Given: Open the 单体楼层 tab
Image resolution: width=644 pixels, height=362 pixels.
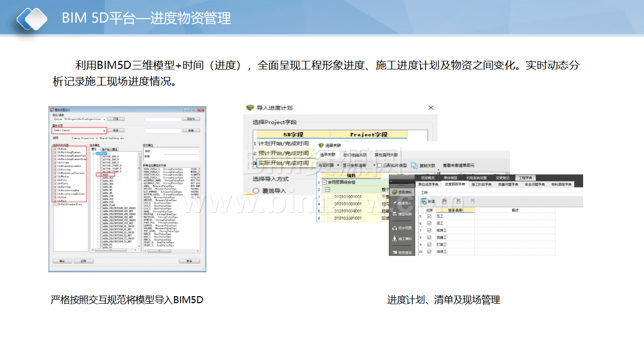Looking at the screenshot, I should click(x=451, y=178).
